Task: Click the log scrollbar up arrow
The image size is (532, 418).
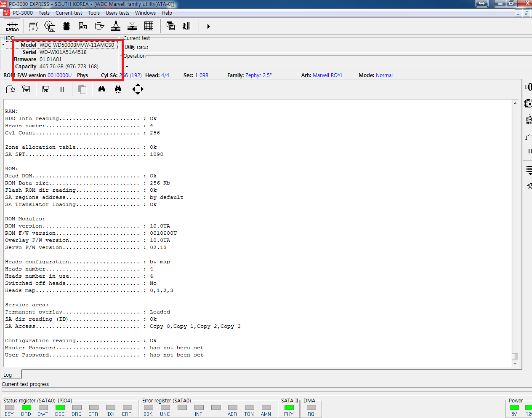Action: [515, 103]
